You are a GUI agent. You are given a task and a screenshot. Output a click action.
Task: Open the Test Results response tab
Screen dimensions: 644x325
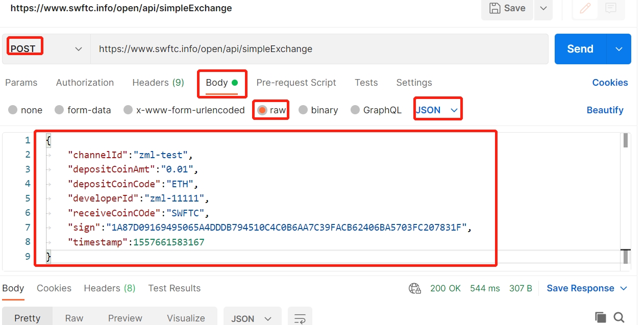[x=175, y=288]
